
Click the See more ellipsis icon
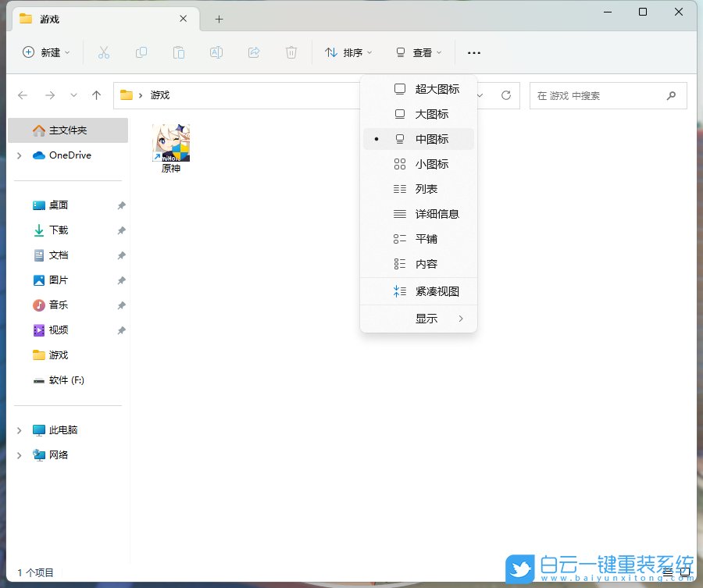coord(473,52)
